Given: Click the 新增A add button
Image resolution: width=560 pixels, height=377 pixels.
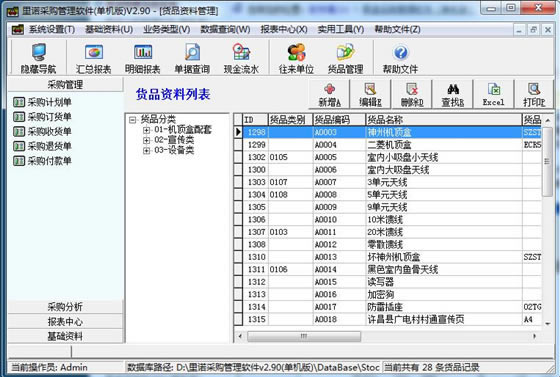Looking at the screenshot, I should 329,95.
